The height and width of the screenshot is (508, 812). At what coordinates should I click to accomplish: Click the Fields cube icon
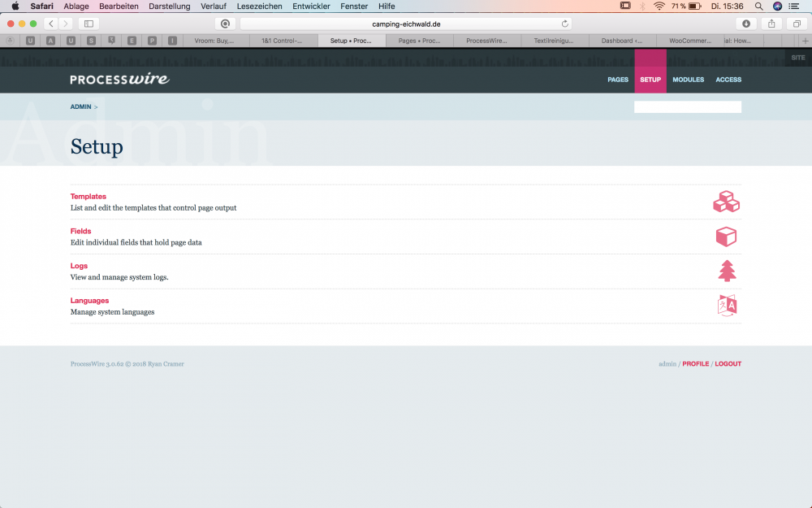click(x=726, y=237)
